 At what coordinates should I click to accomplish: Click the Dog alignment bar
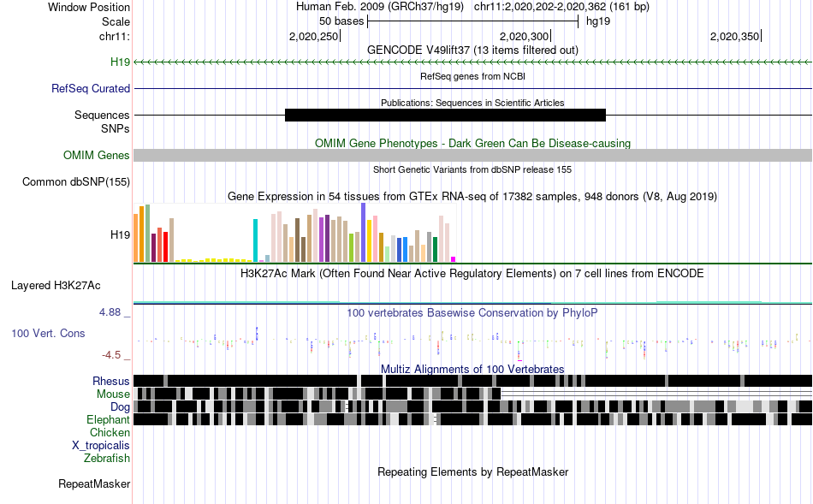[x=473, y=406]
